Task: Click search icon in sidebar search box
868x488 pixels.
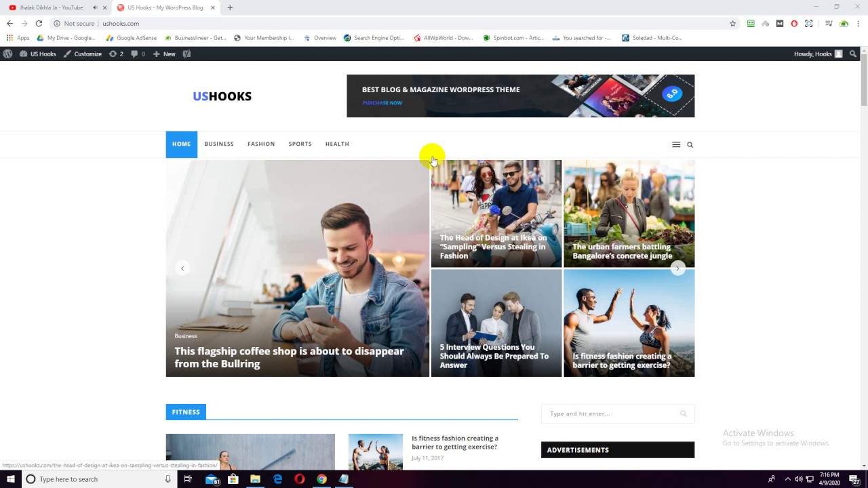Action: pyautogui.click(x=683, y=413)
